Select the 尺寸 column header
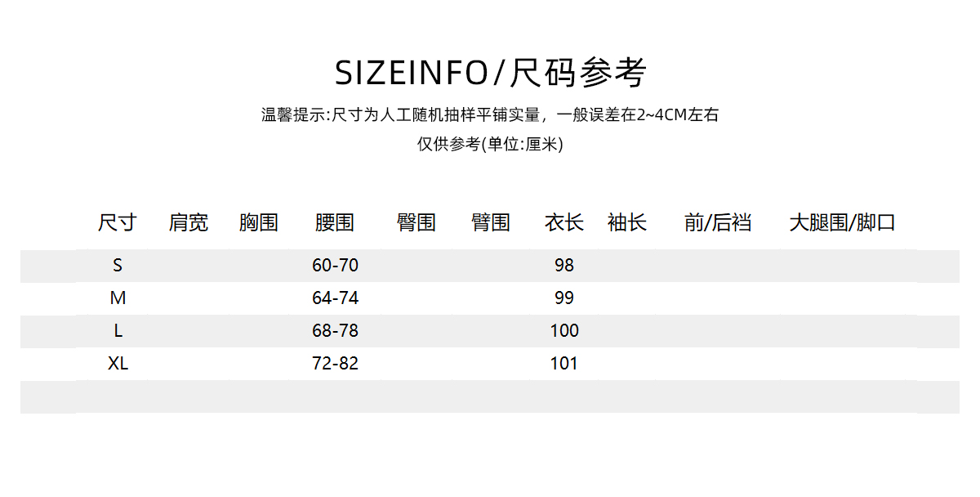This screenshot has height=497, width=980. coord(118,222)
